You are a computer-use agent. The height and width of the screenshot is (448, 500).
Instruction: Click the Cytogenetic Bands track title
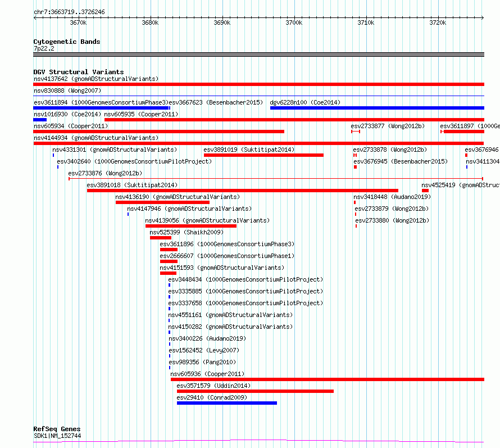67,42
